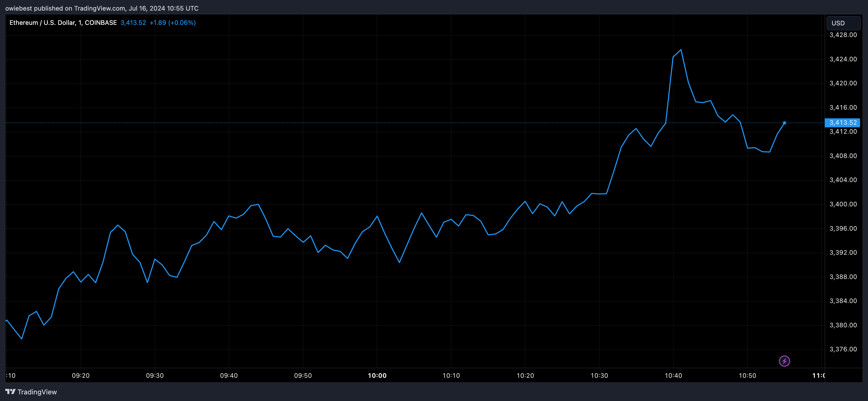Click the purple lightning bolt icon
The height and width of the screenshot is (401, 868).
(x=785, y=361)
